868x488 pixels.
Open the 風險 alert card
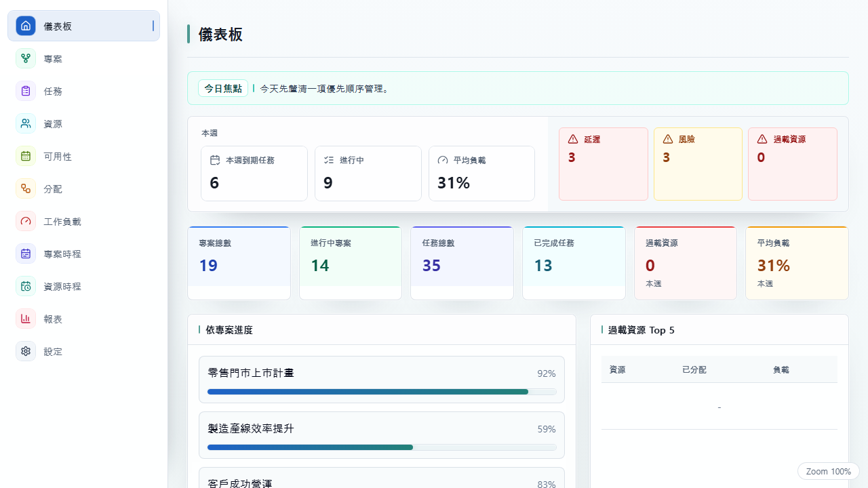698,164
